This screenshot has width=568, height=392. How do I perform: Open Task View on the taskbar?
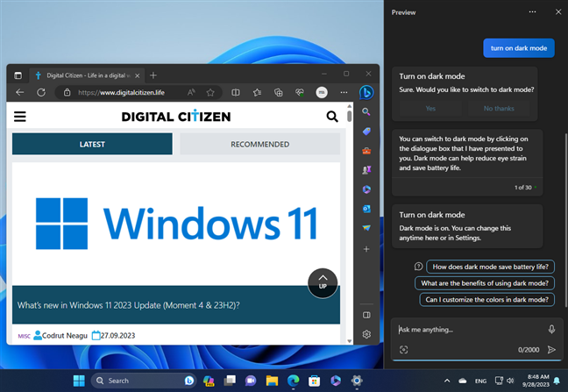(x=230, y=381)
